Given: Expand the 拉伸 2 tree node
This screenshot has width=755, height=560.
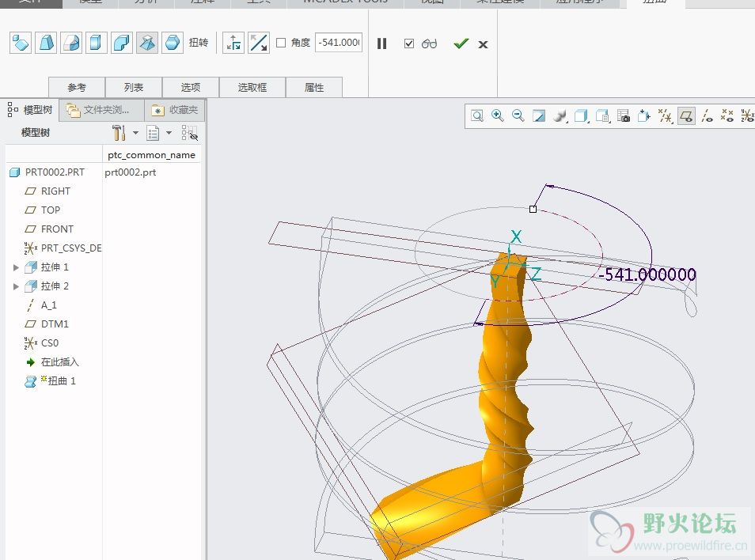Looking at the screenshot, I should pyautogui.click(x=16, y=286).
